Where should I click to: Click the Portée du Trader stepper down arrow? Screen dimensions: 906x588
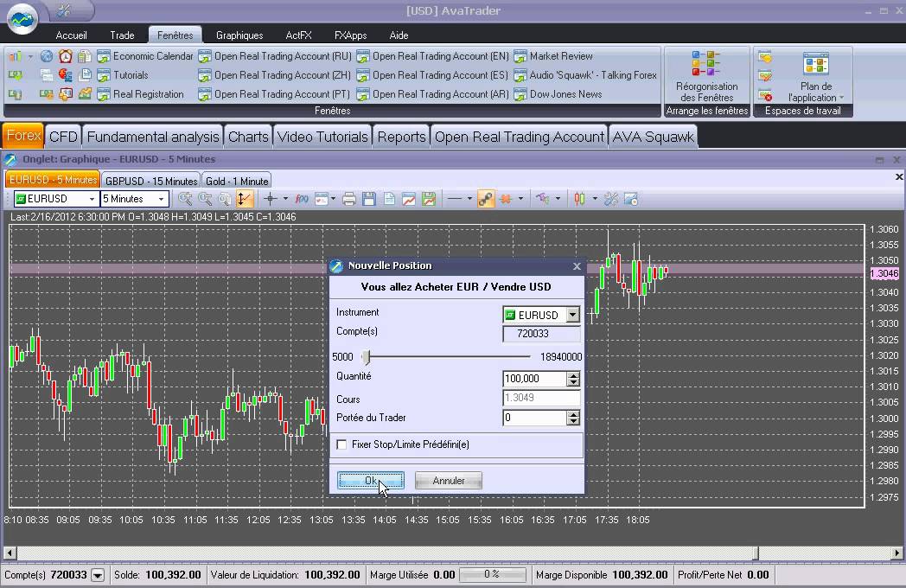572,421
